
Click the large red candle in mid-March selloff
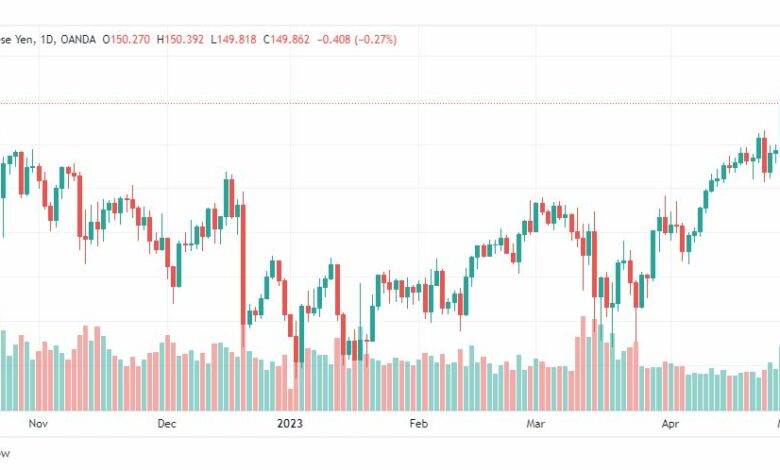tap(594, 264)
